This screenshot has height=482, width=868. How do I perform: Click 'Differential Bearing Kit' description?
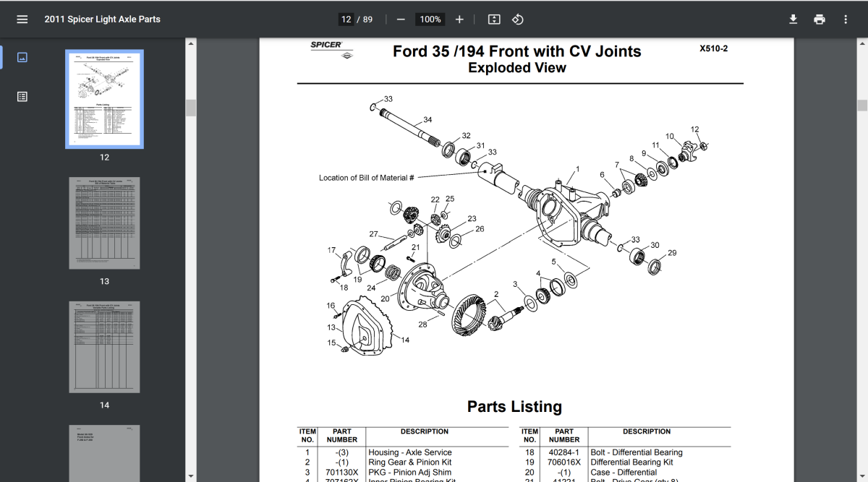point(631,462)
